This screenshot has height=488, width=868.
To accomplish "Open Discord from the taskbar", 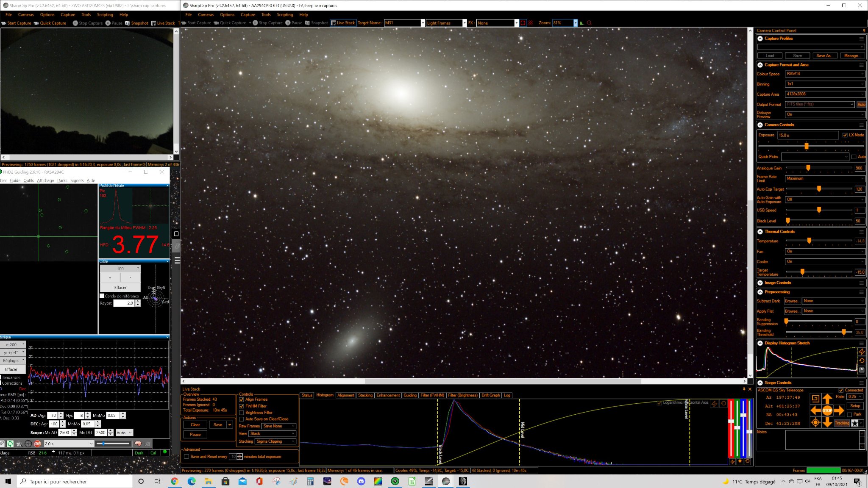I will [361, 481].
